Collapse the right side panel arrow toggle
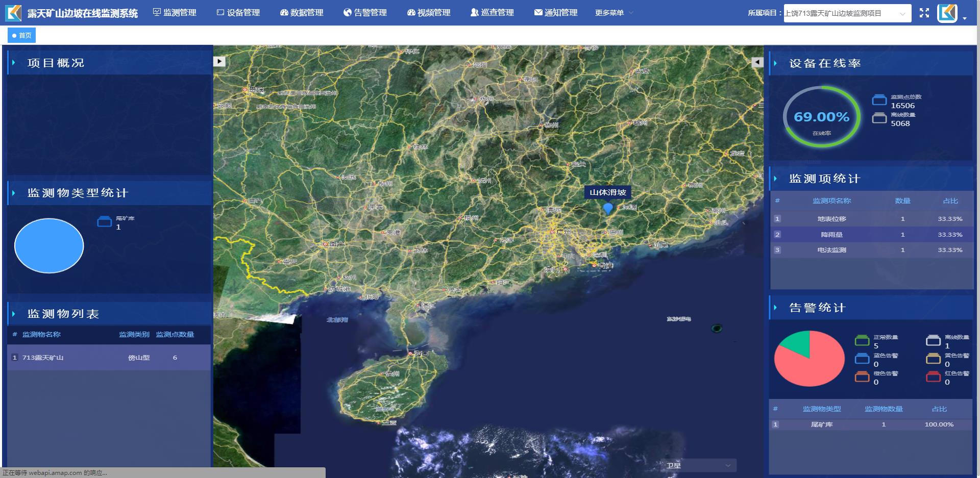Image resolution: width=980 pixels, height=478 pixels. point(757,62)
